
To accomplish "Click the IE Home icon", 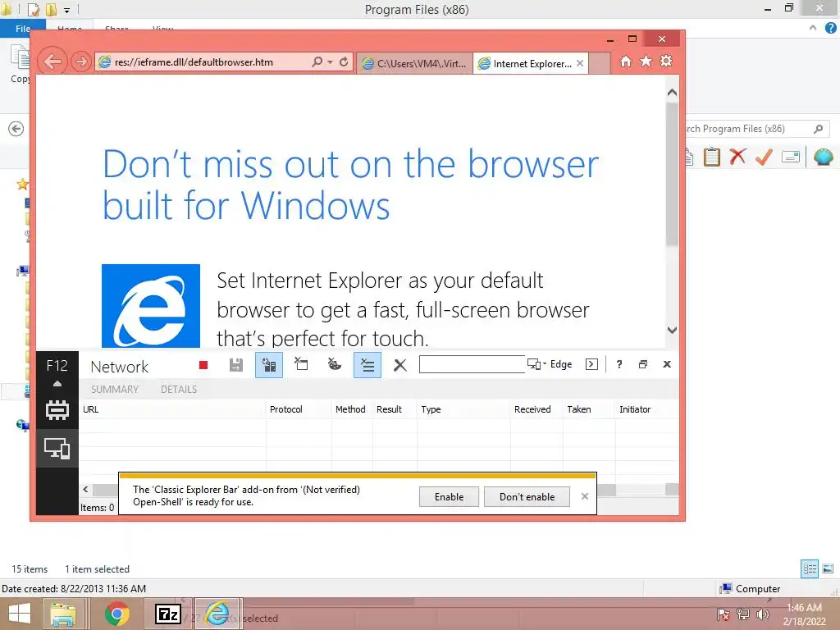I will pos(626,61).
